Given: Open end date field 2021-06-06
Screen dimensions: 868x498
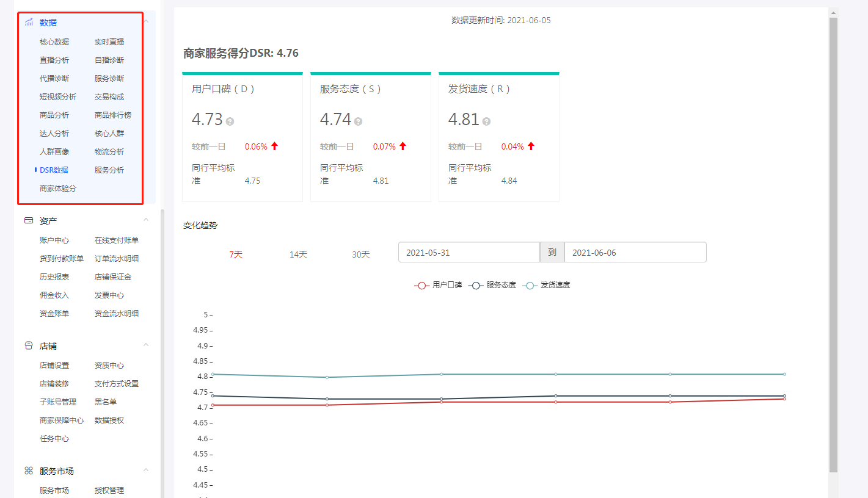Looking at the screenshot, I should pos(635,253).
